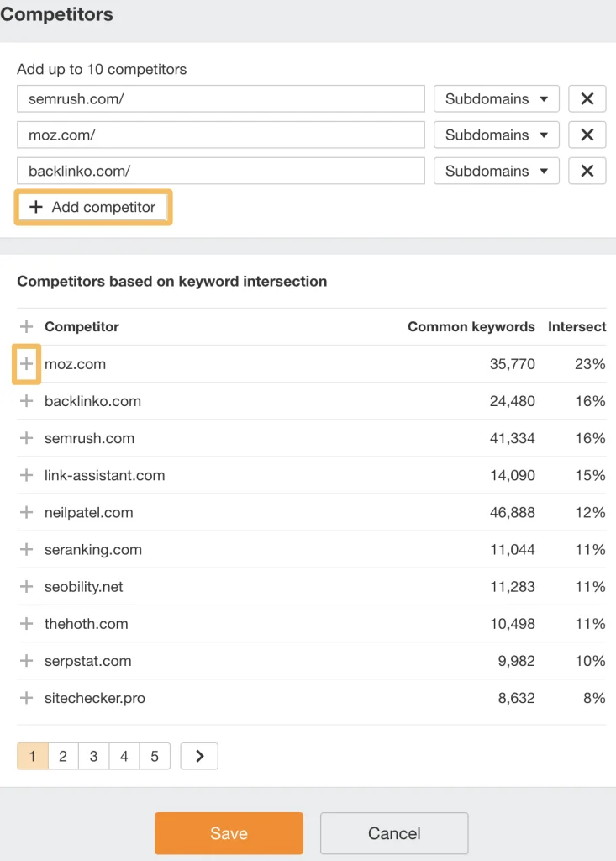Screen dimensions: 616x861
Task: Click the plus icon beside neilpatel.com
Action: click(26, 512)
